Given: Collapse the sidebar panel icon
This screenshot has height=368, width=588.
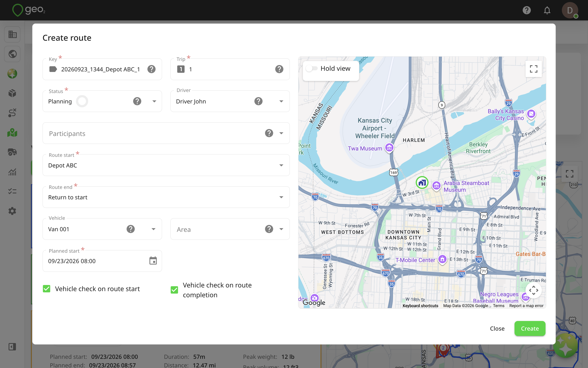Looking at the screenshot, I should [12, 347].
